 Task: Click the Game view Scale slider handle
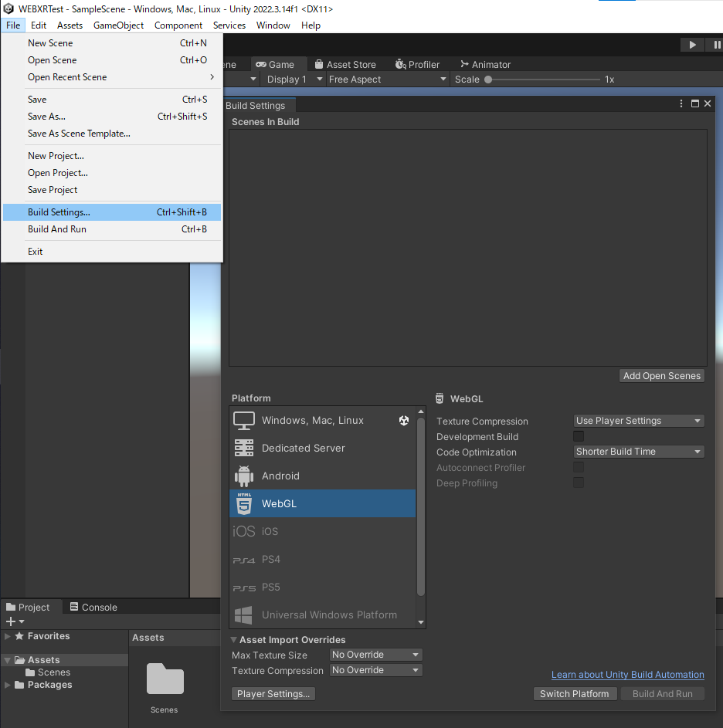tap(488, 80)
